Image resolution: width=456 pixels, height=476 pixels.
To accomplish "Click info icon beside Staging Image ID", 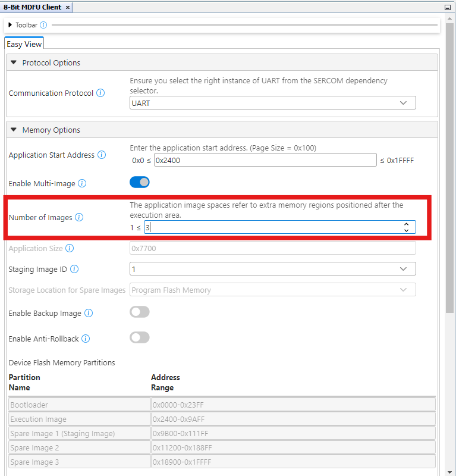I will pyautogui.click(x=74, y=270).
